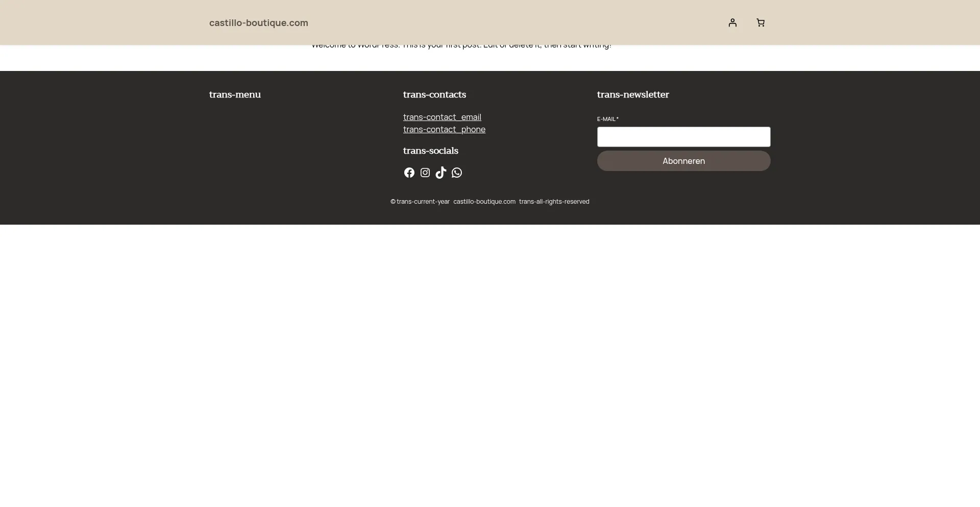
Task: Select the trans-menu footer heading
Action: [235, 94]
